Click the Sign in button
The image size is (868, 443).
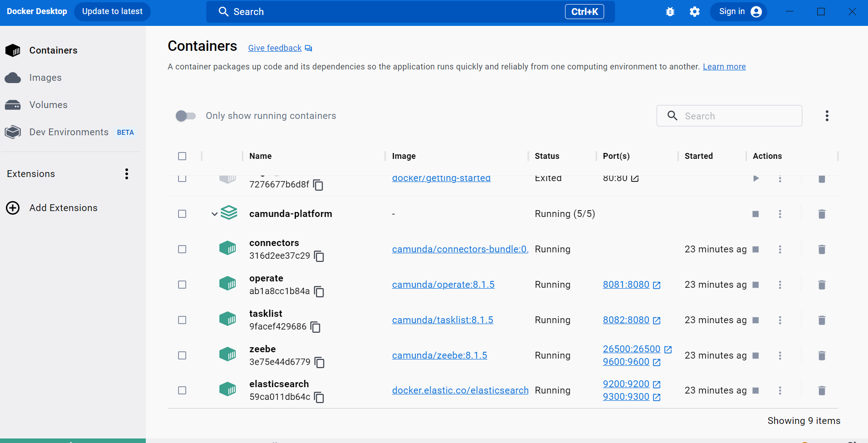click(x=739, y=11)
